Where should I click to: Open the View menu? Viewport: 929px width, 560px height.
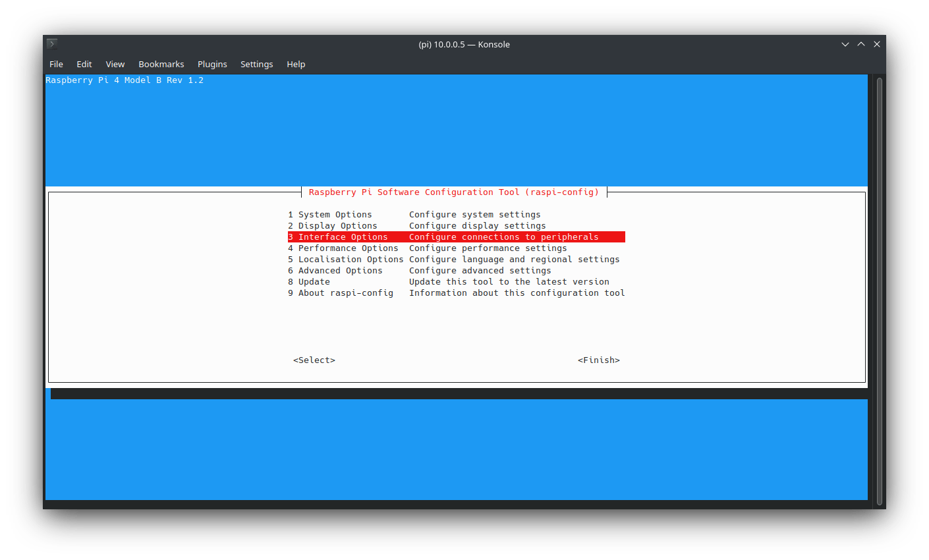coord(115,64)
